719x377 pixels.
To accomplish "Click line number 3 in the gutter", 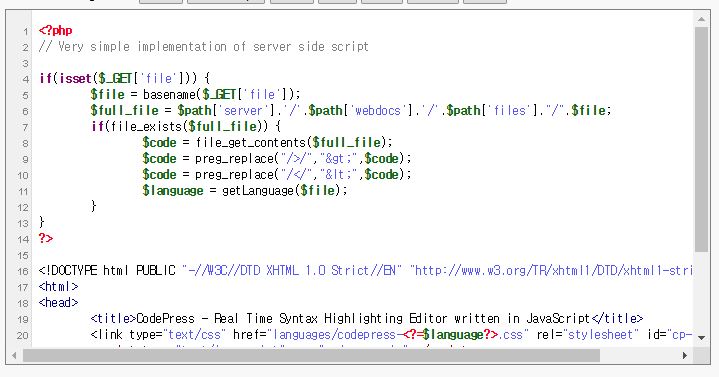I will 26,64.
